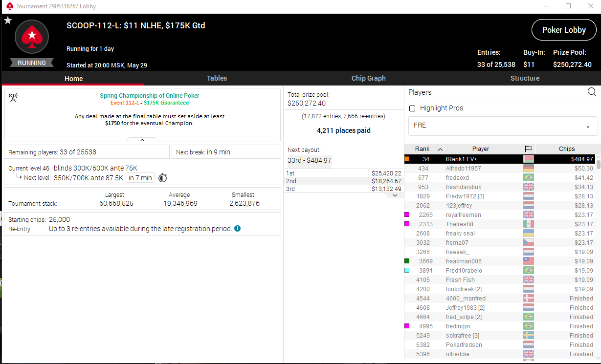Select player royalfreemen
Viewport: 601px width, 364px height.
pyautogui.click(x=499, y=214)
